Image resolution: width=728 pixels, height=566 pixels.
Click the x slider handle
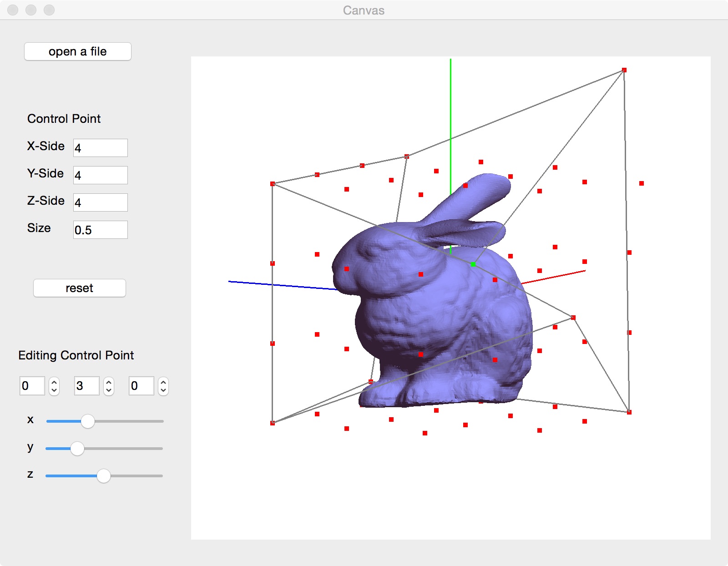tap(88, 421)
